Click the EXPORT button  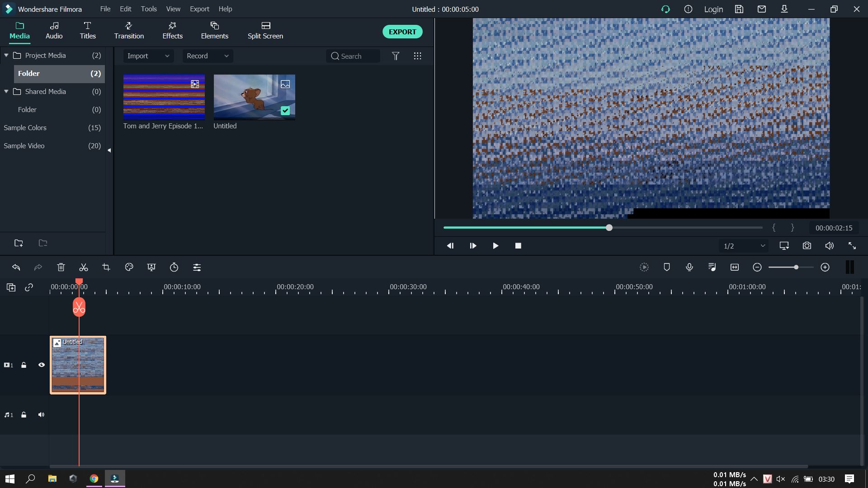(x=402, y=32)
